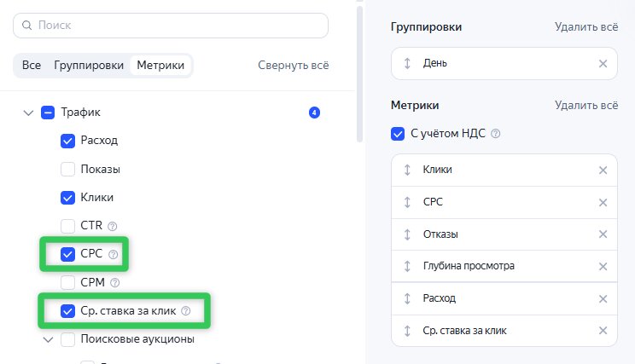The width and height of the screenshot is (635, 364).
Task: Delete the Отказы metric with X icon
Action: (x=603, y=234)
